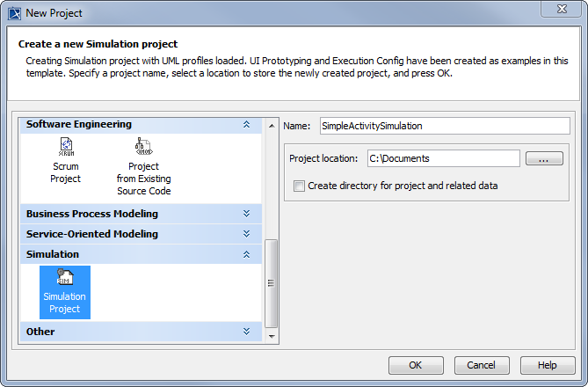
Task: Collapse the Software Engineering section
Action: 247,125
